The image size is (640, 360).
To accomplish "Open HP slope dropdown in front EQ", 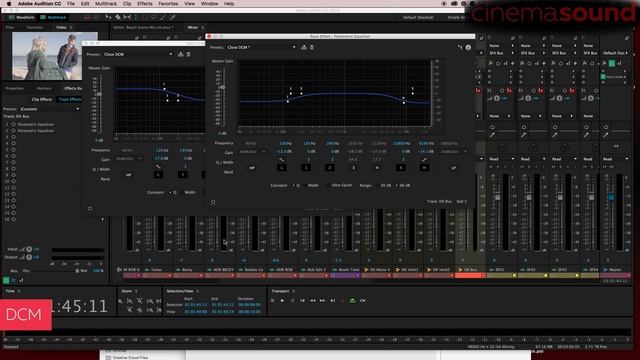I will click(x=252, y=151).
